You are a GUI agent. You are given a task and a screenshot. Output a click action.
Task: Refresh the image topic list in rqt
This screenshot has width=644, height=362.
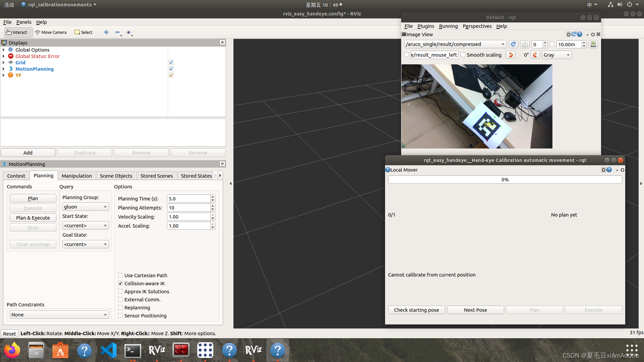tap(513, 44)
